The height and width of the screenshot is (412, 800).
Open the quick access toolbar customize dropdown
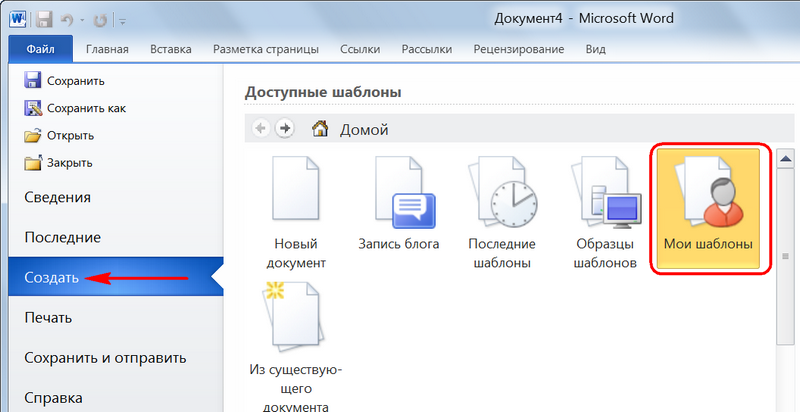123,21
